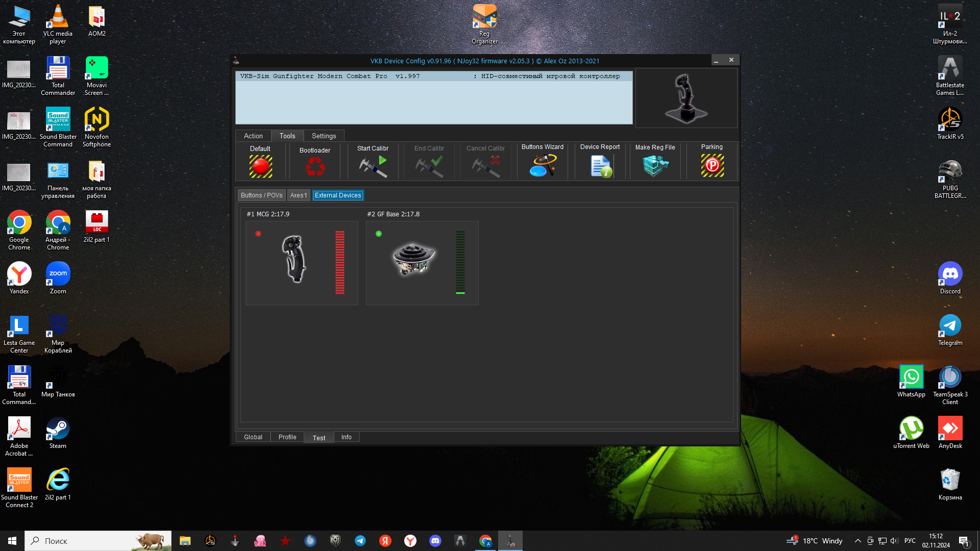
Task: Start calibration with Start Calibr icon
Action: point(373,166)
